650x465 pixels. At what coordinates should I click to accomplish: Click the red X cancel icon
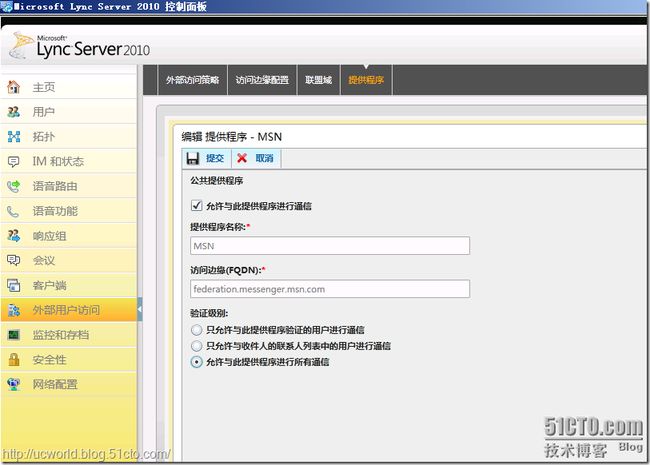242,158
